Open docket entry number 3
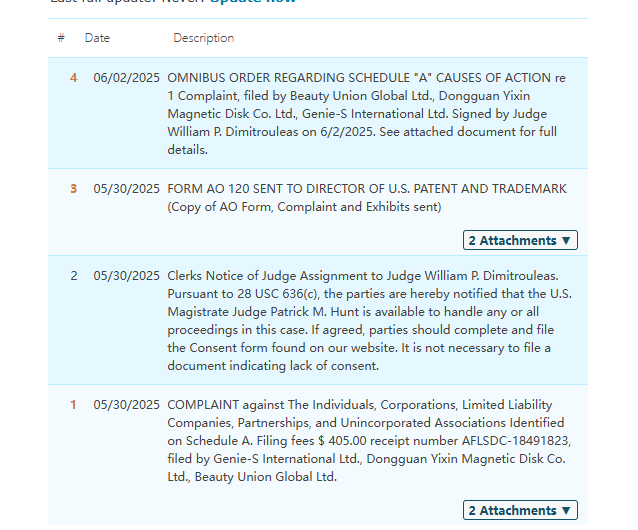638x530 pixels. click(73, 189)
